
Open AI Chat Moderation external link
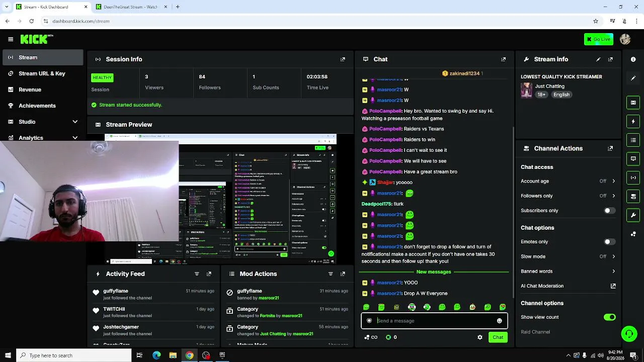[613, 286]
